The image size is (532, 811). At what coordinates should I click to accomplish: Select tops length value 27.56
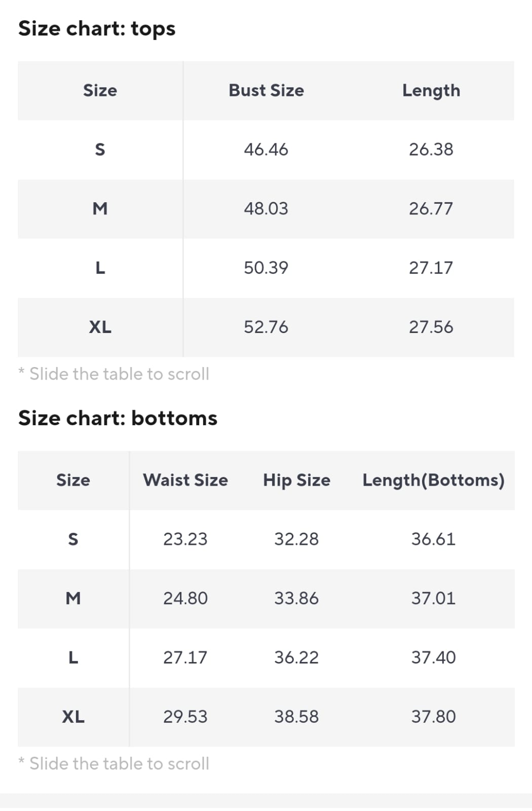pos(431,327)
